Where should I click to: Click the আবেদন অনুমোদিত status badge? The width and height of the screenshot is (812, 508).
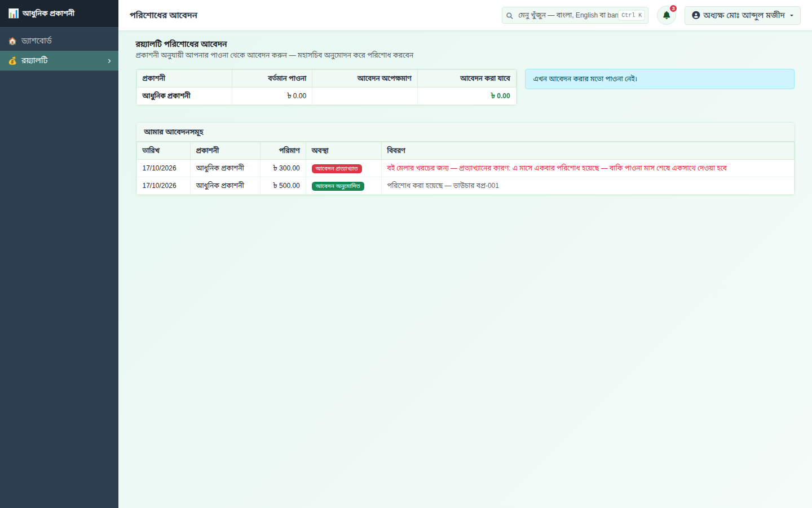[338, 186]
